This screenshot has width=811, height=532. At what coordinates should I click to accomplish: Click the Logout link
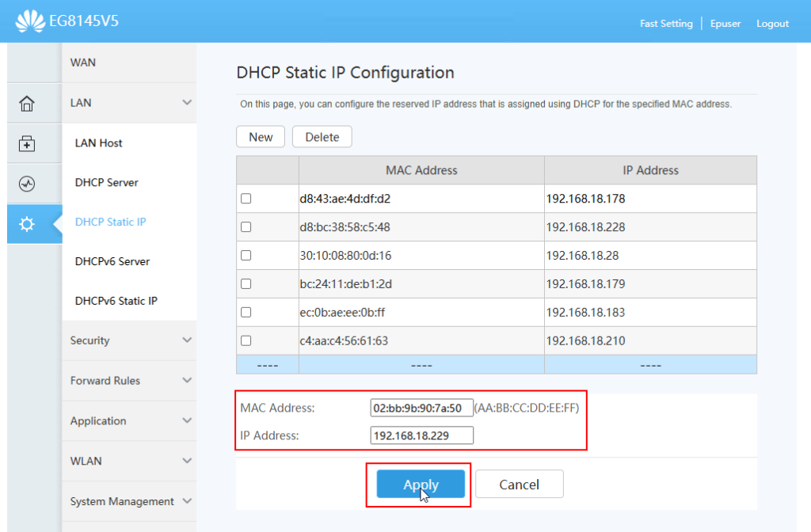click(x=772, y=24)
